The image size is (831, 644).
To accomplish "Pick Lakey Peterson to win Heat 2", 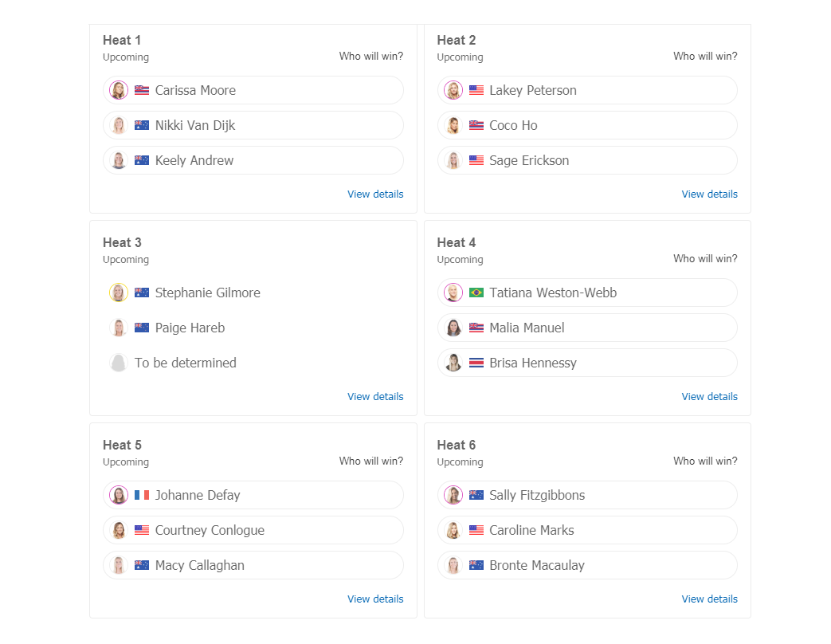I will point(587,90).
